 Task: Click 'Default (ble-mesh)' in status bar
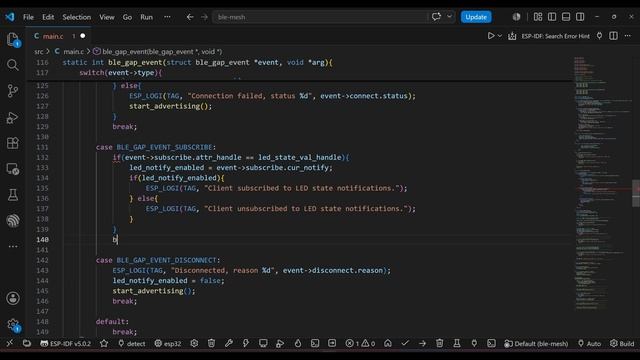(x=536, y=343)
